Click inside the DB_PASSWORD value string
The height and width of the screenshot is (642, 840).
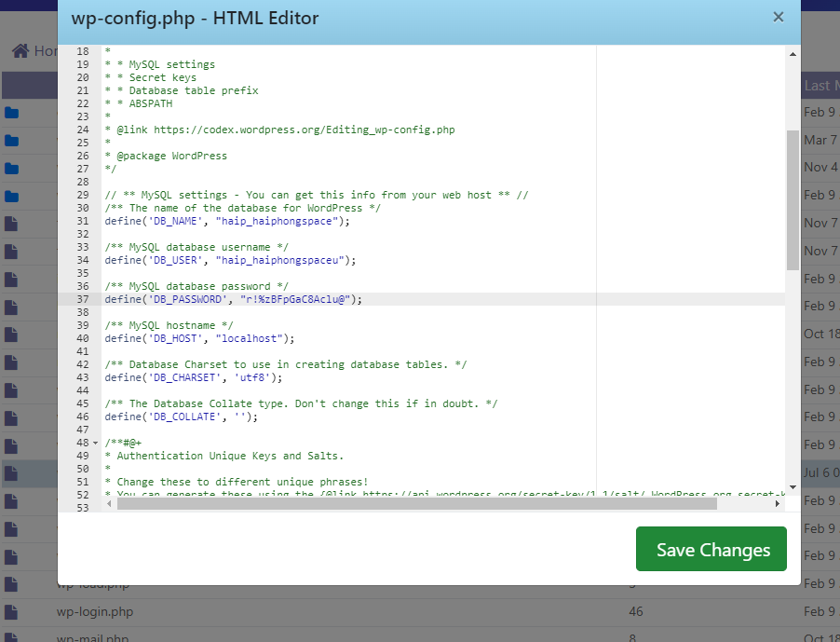(x=295, y=299)
